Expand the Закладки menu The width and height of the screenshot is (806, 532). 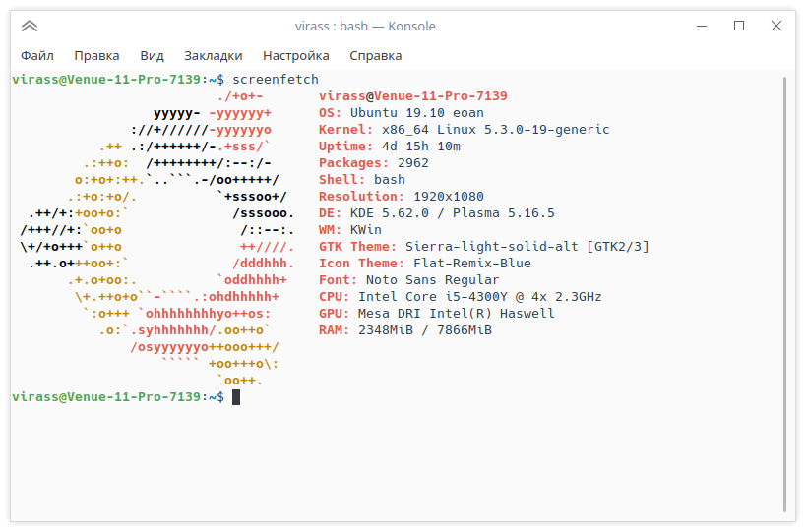213,56
